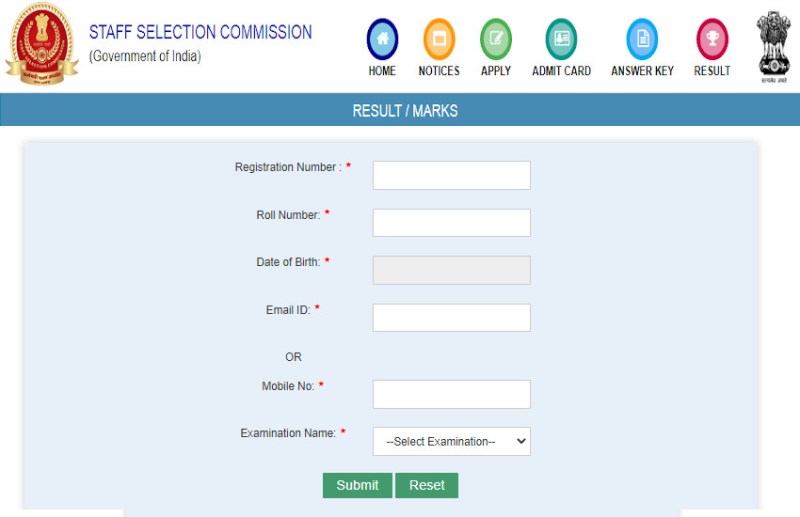Select the Date of Birth field
Viewport: 800px width, 517px height.
click(x=452, y=270)
